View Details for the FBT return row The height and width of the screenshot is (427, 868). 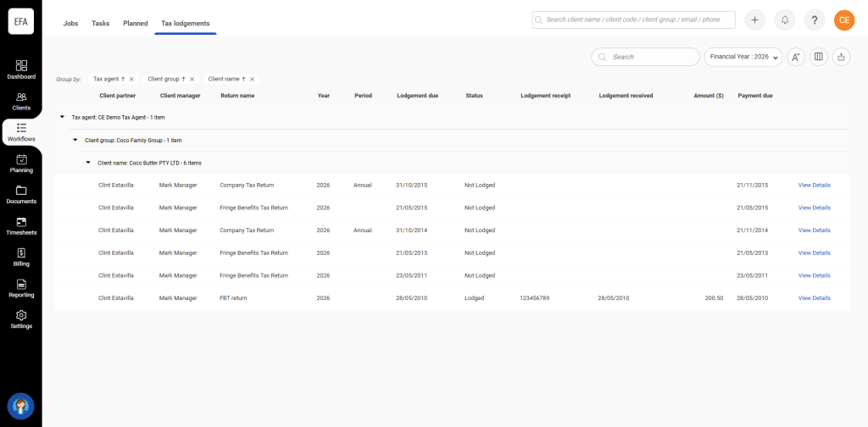814,298
